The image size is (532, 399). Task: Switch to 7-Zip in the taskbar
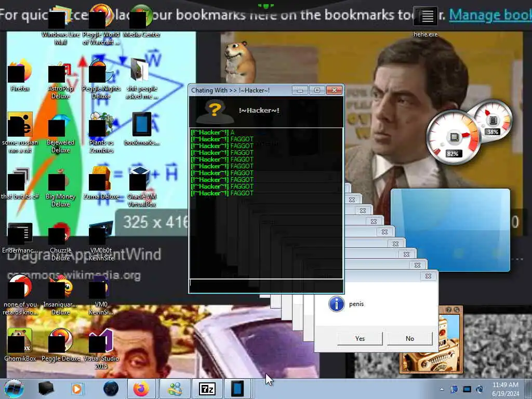click(x=207, y=389)
